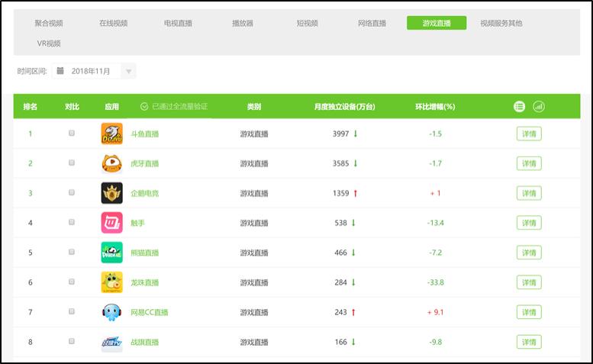Click the yellow 龙珠直播 app icon
This screenshot has height=364, width=593.
pos(111,282)
